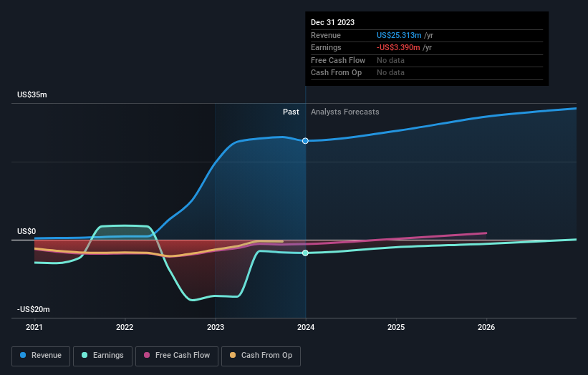Click the 2024 x-axis label
The width and height of the screenshot is (588, 375).
[x=306, y=328]
